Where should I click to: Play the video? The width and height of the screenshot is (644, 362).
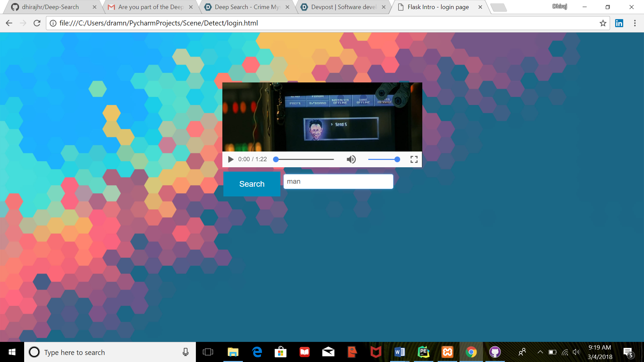tap(230, 159)
